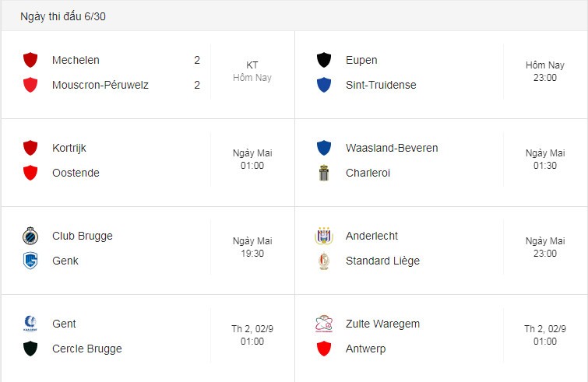Click the Antwerp team name

pyautogui.click(x=365, y=349)
